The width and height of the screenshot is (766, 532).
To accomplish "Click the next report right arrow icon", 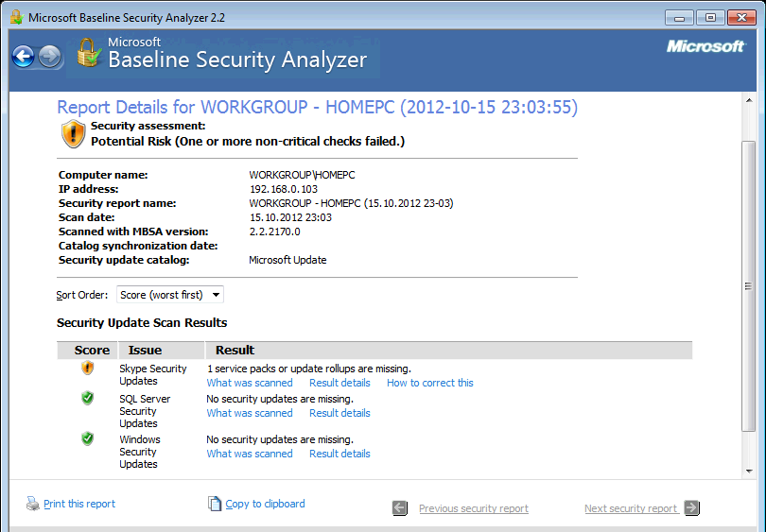I will click(x=691, y=508).
